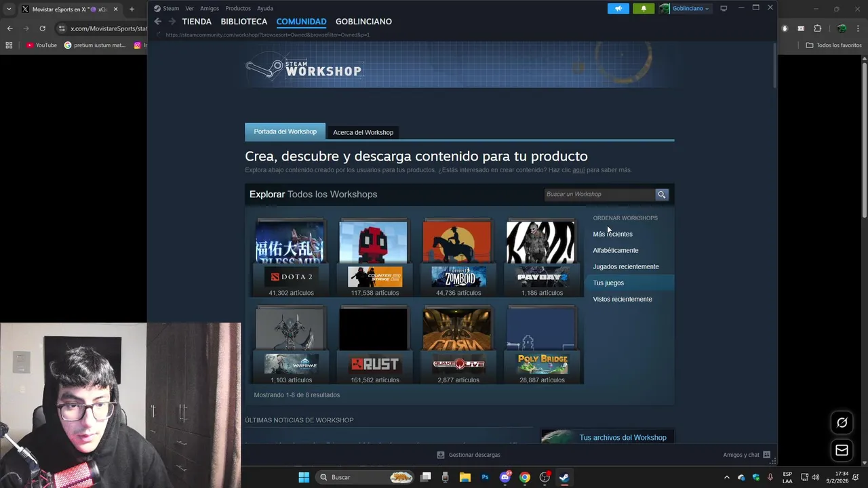868x488 pixels.
Task: Open Task View on the taskbar
Action: coord(425,477)
